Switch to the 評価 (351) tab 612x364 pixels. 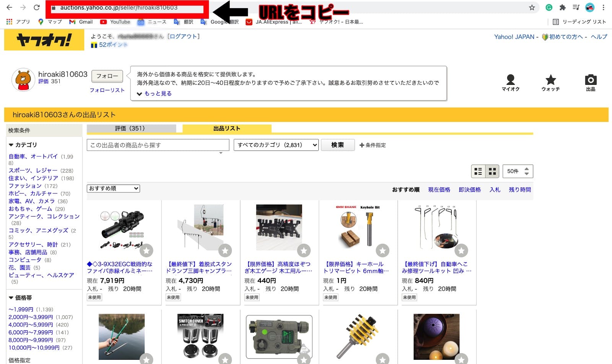[x=131, y=128]
